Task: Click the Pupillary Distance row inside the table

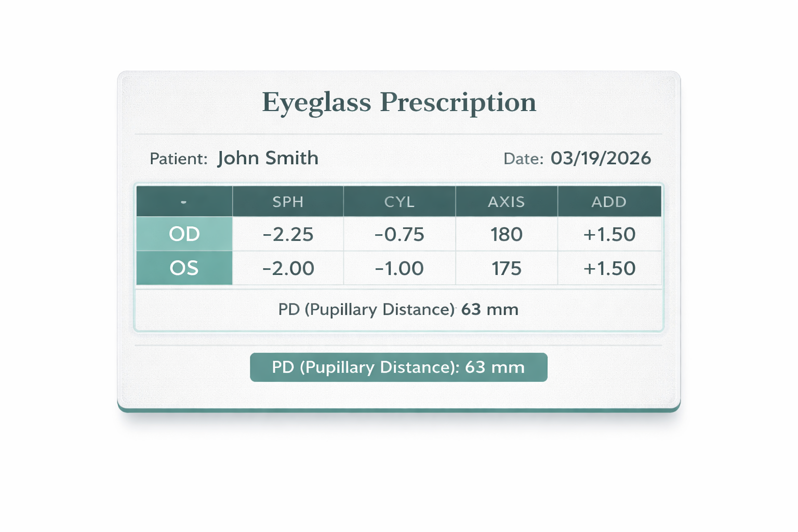Action: 398,310
